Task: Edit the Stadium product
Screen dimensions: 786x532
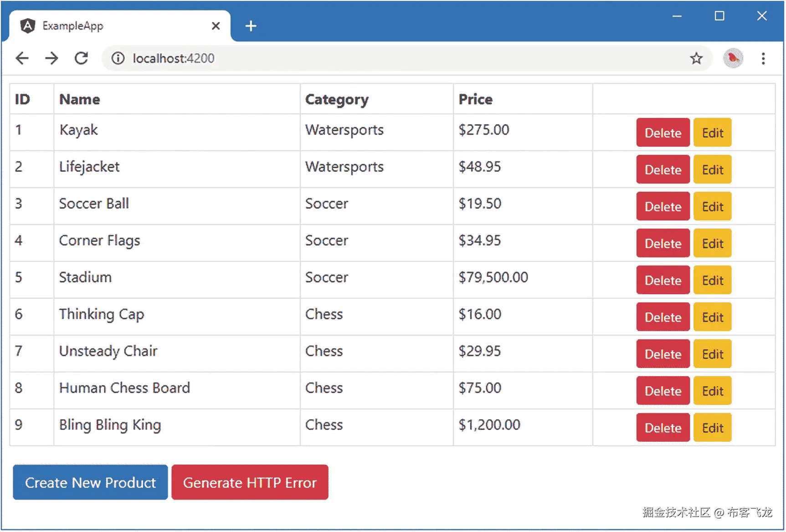Action: click(x=712, y=280)
